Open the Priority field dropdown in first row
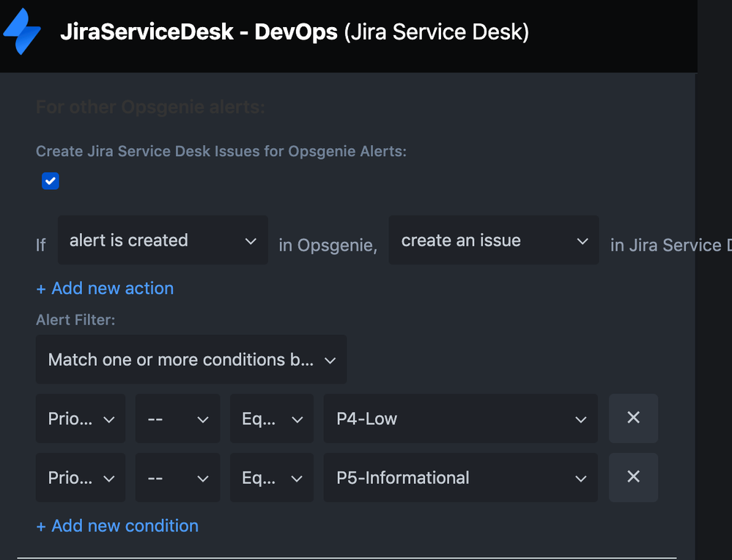732x560 pixels. pos(81,419)
